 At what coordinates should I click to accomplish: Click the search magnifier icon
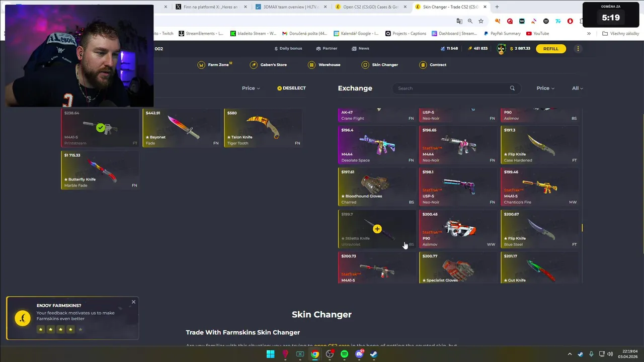(512, 88)
